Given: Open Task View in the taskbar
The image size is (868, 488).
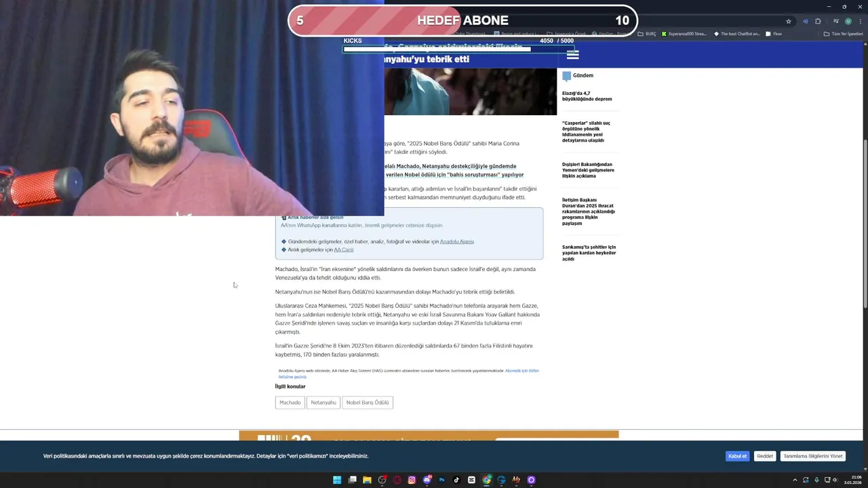Looking at the screenshot, I should pos(352,480).
